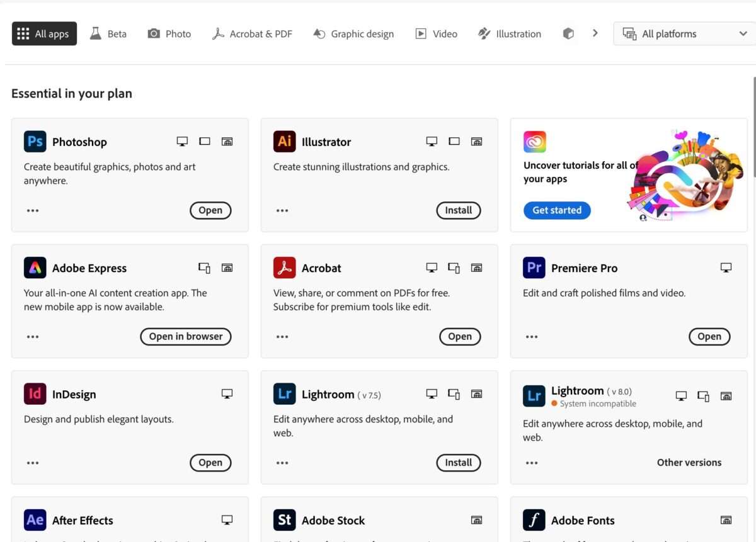Open the All platforms dropdown
The image size is (756, 542).
click(684, 34)
